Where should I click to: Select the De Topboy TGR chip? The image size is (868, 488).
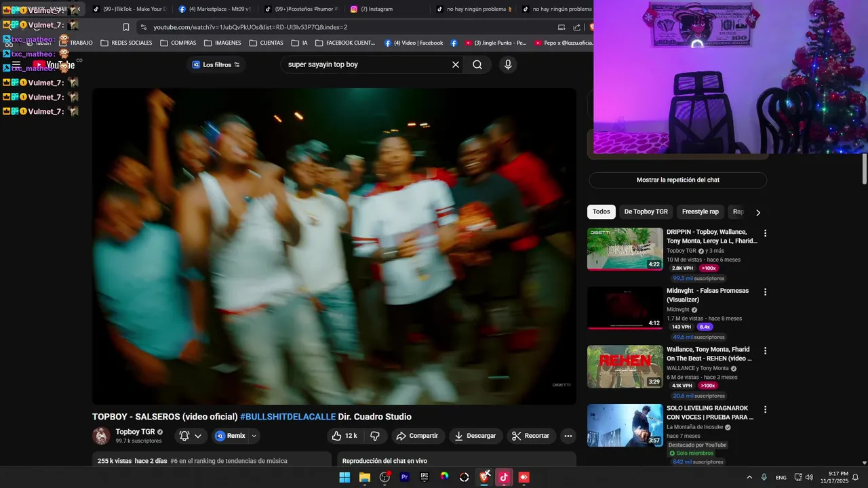pyautogui.click(x=646, y=211)
